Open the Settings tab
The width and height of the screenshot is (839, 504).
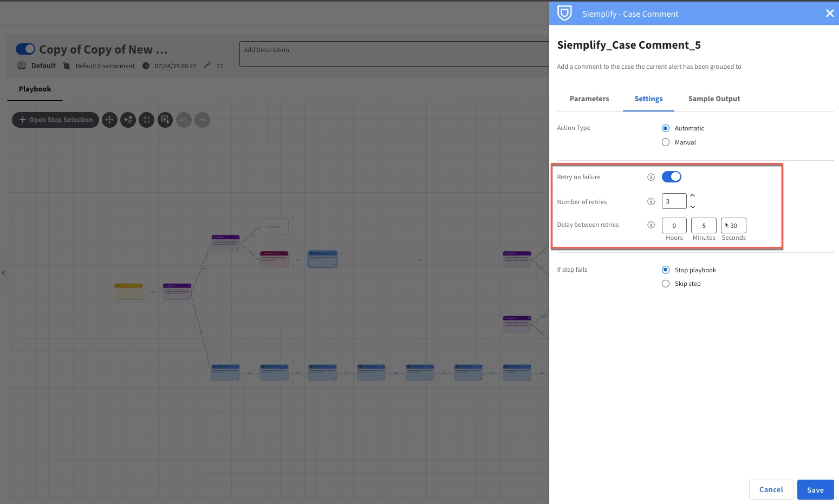(648, 99)
